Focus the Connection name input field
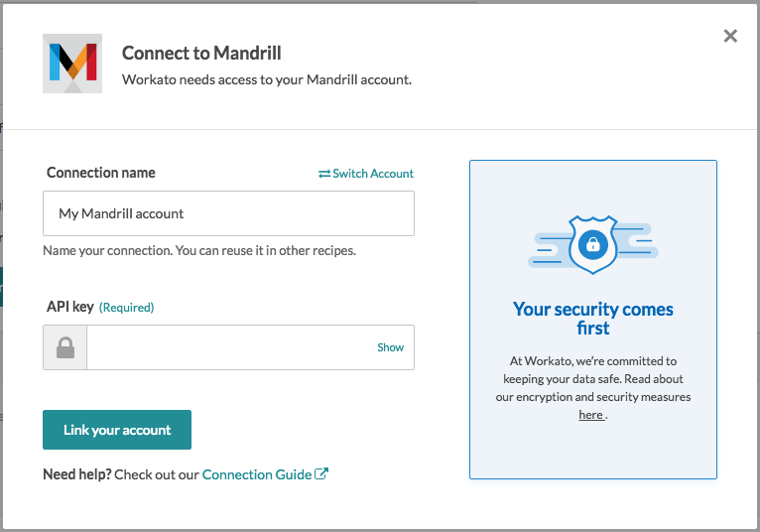This screenshot has width=760, height=532. 228,213
